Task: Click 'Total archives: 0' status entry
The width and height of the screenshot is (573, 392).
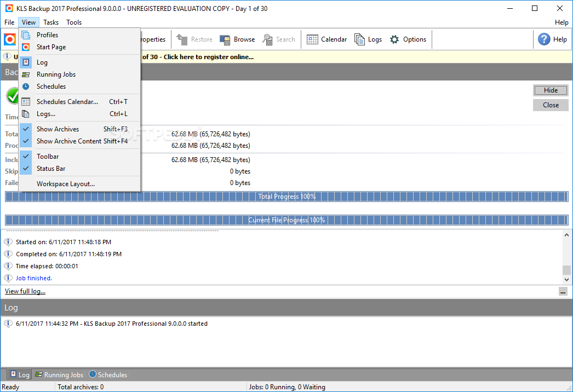Action: tap(81, 387)
